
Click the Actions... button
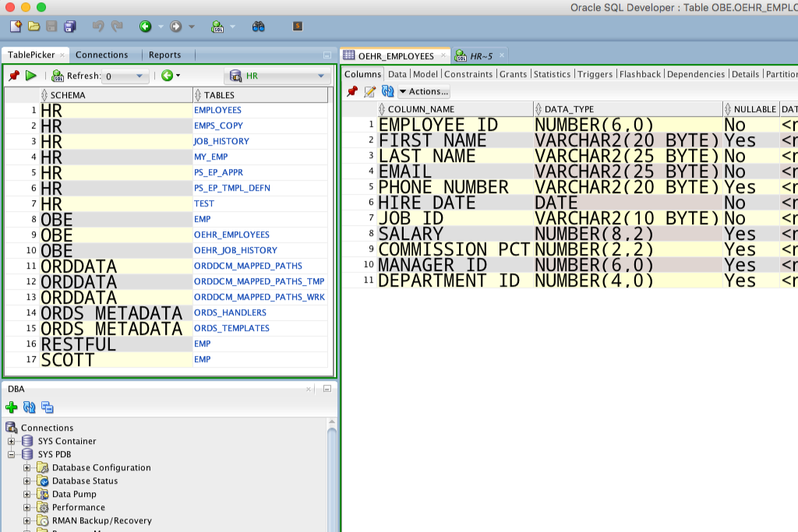tap(424, 92)
